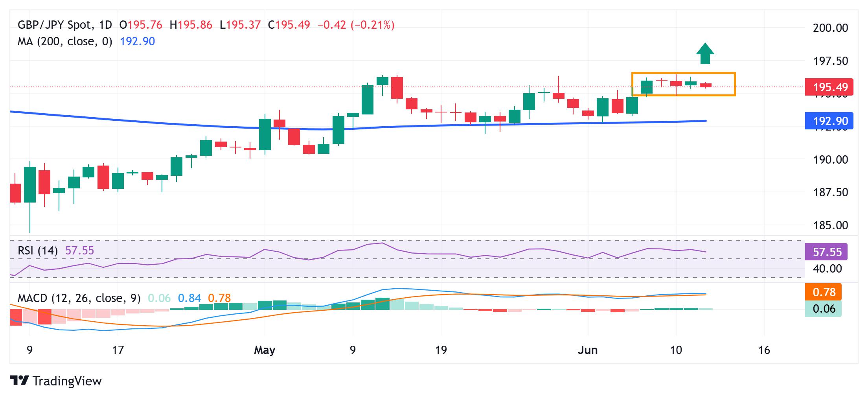Click the 200.00 level on price axis
The width and height of the screenshot is (868, 398).
click(x=830, y=28)
